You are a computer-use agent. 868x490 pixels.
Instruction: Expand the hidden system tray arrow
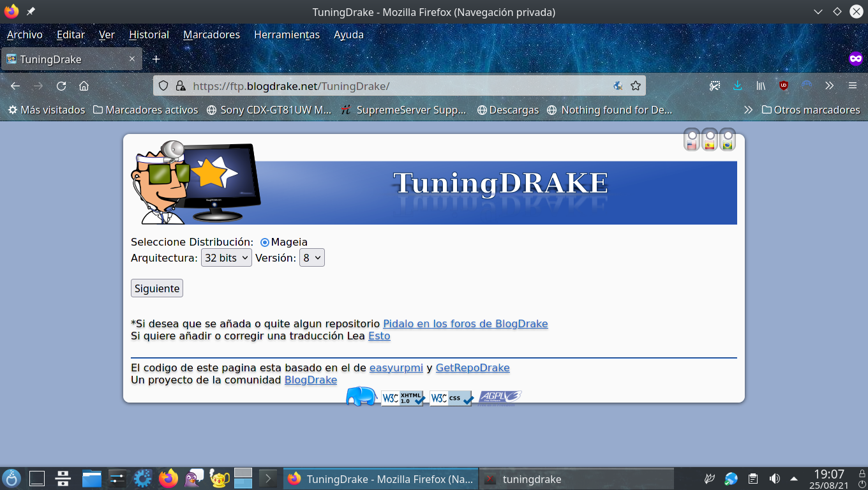click(x=794, y=479)
